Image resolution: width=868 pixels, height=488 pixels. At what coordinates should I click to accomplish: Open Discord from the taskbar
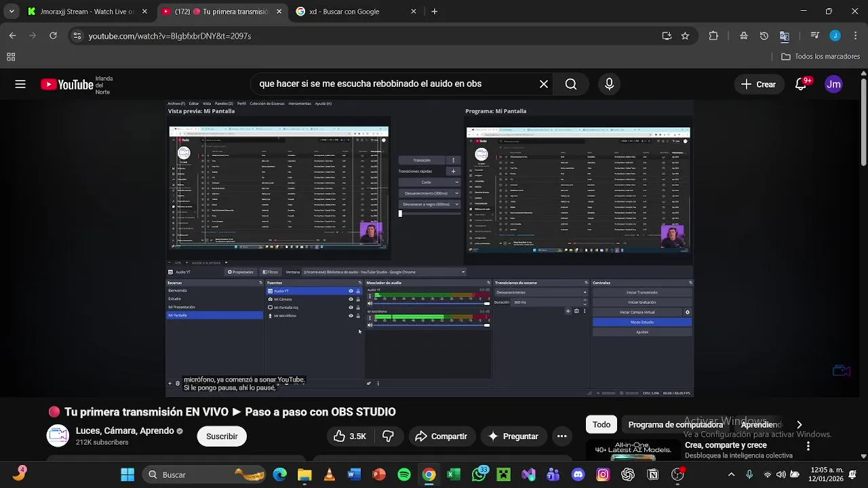[578, 474]
